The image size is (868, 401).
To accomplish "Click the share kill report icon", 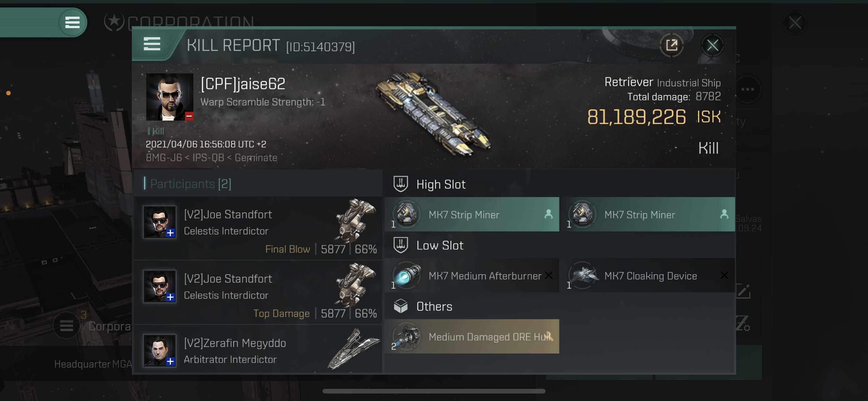I will pos(671,45).
